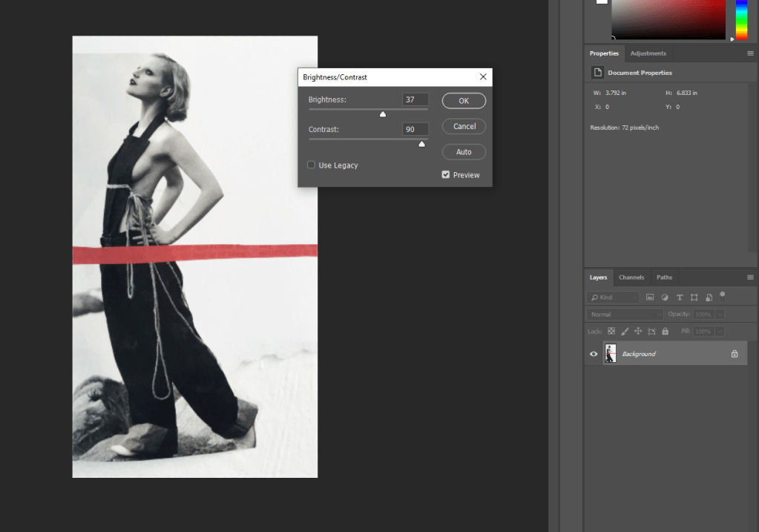Open the Kind layer filter dropdown

(612, 297)
